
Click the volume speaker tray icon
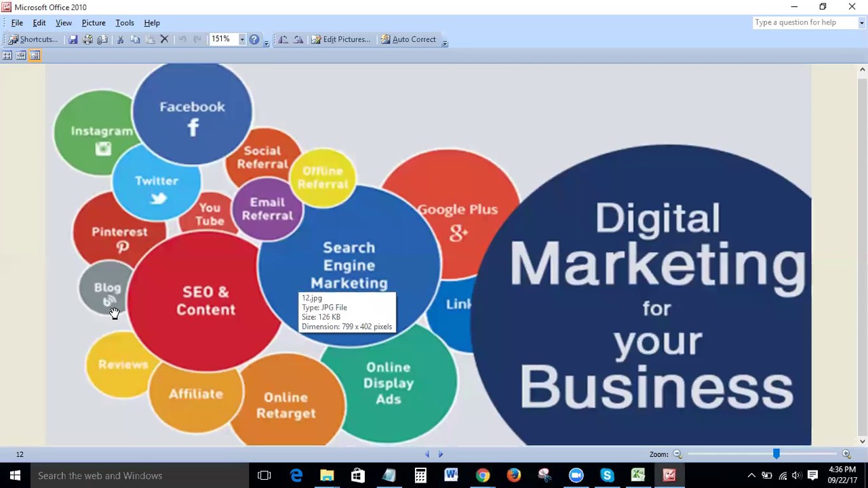click(x=797, y=476)
